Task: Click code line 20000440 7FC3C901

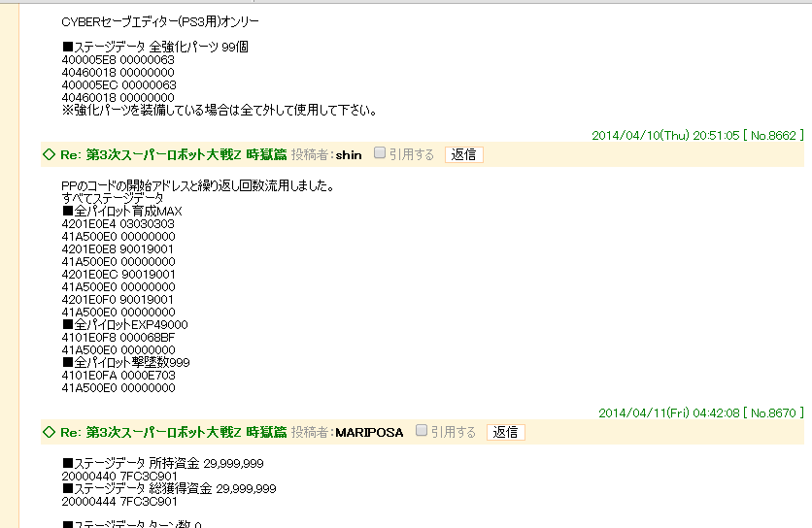Action: 119,477
